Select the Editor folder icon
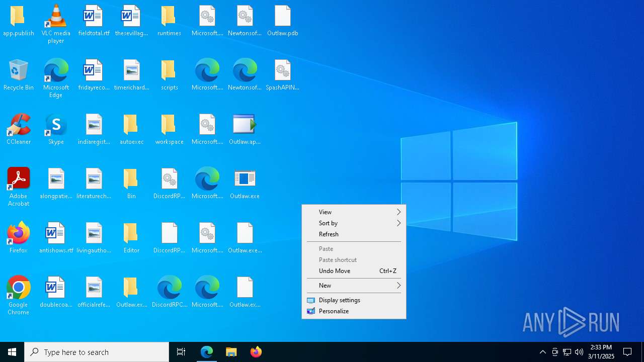This screenshot has width=644, height=362. point(131,238)
